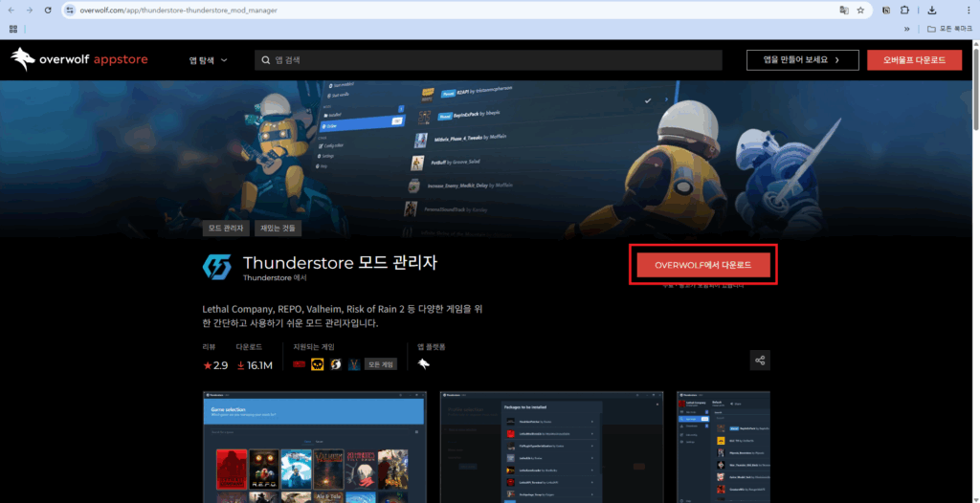
Task: Click the red download count arrow icon
Action: tap(240, 365)
